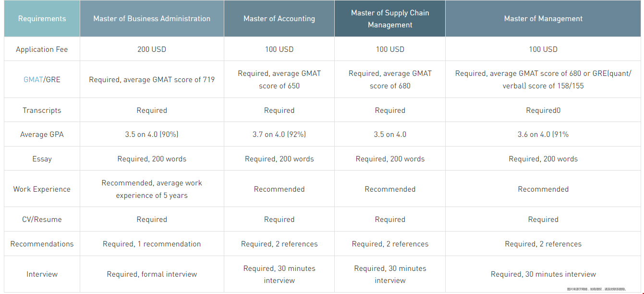Screen dimensions: 644x294
Task: Click the Master of Supply Chain Management header
Action: click(390, 19)
